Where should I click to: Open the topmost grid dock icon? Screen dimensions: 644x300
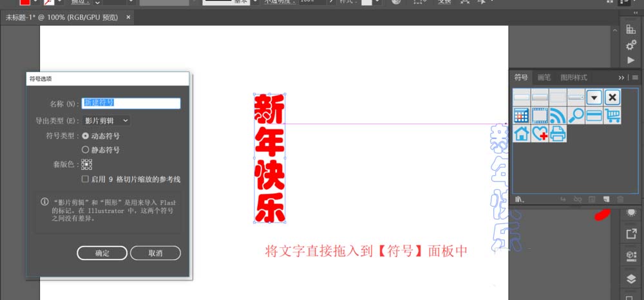(x=631, y=29)
